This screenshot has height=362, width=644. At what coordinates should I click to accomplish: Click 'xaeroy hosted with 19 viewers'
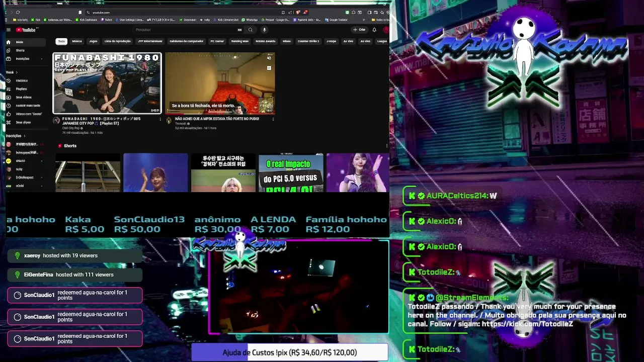75,255
